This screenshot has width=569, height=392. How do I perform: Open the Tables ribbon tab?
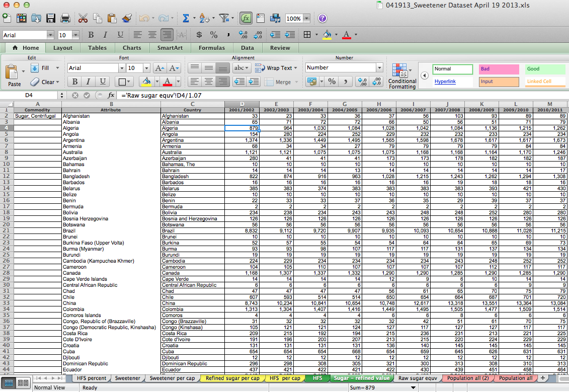[x=97, y=47]
